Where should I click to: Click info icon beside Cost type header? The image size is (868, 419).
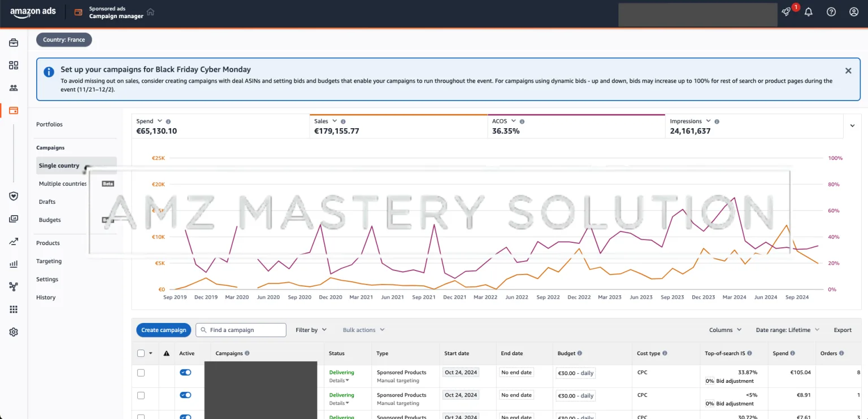[665, 353]
